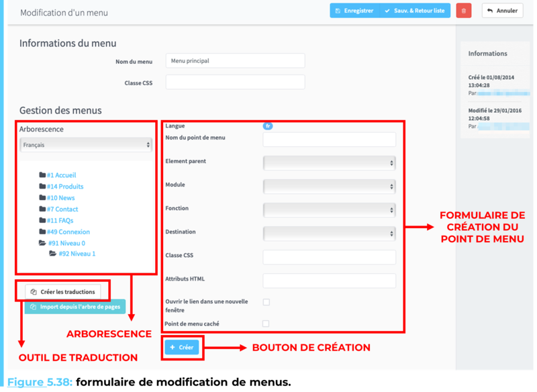The height and width of the screenshot is (392, 537).
Task: Select '#1 Accueil' tree item
Action: [62, 175]
